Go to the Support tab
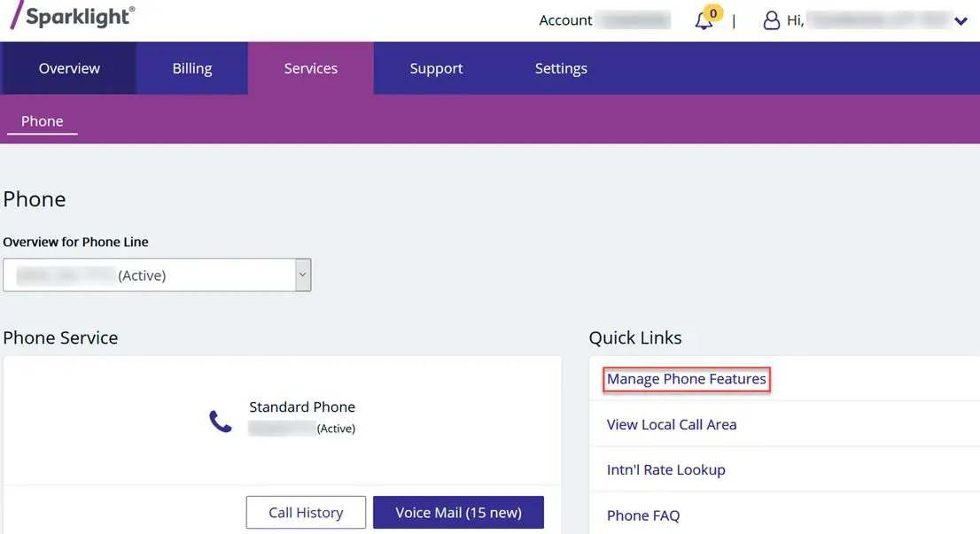The height and width of the screenshot is (534, 980). pyautogui.click(x=435, y=68)
